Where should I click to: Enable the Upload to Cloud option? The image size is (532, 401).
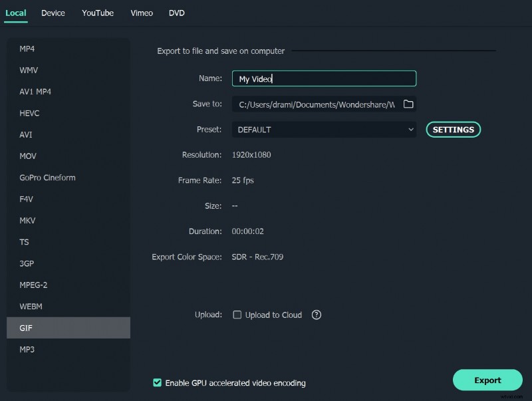click(x=237, y=315)
